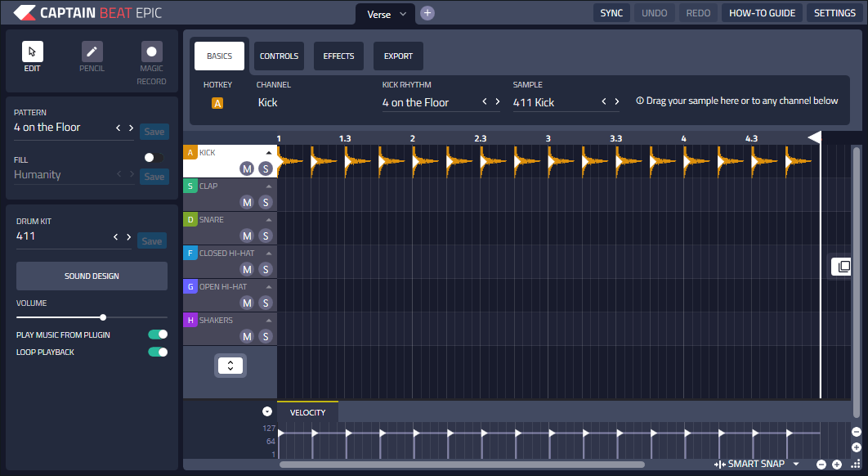
Task: Mute the Kick channel
Action: [x=247, y=168]
